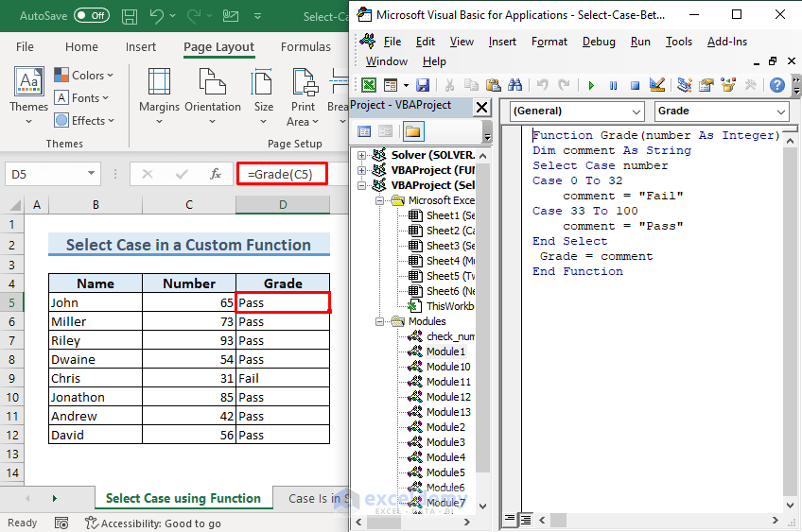Switch to the Insert ribbon tab in Excel
802x532 pixels.
coord(141,46)
